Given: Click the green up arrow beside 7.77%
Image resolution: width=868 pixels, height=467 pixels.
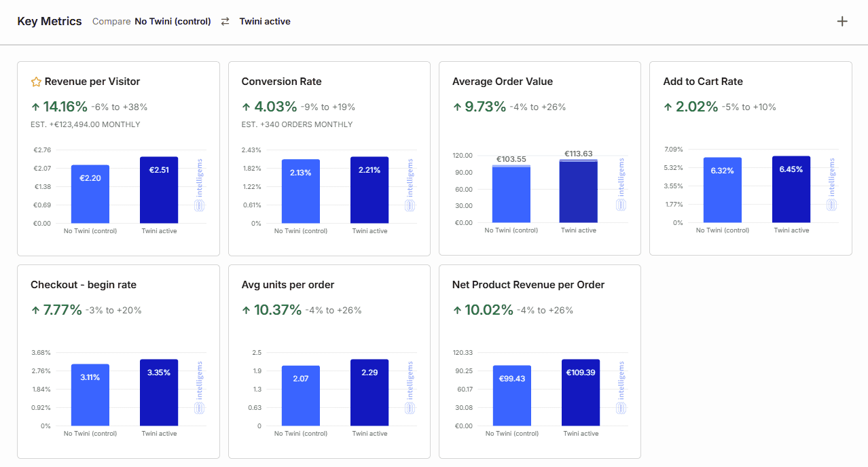Looking at the screenshot, I should click(x=35, y=310).
